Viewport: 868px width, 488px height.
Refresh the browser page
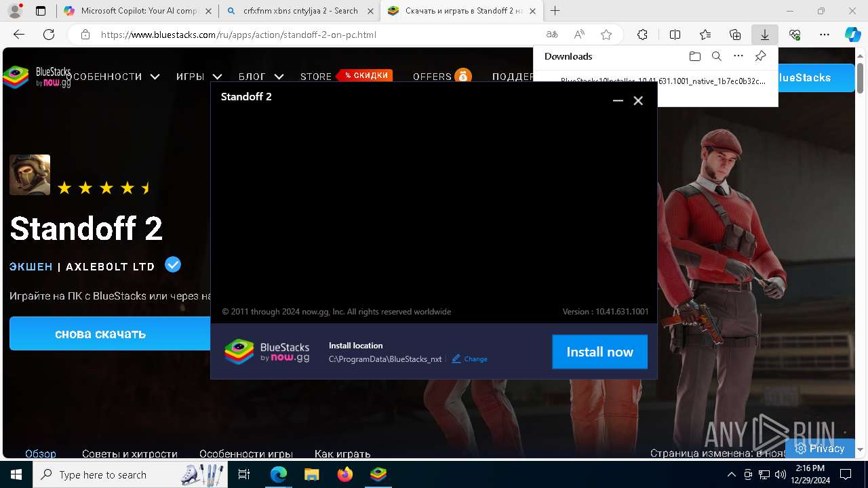[49, 35]
